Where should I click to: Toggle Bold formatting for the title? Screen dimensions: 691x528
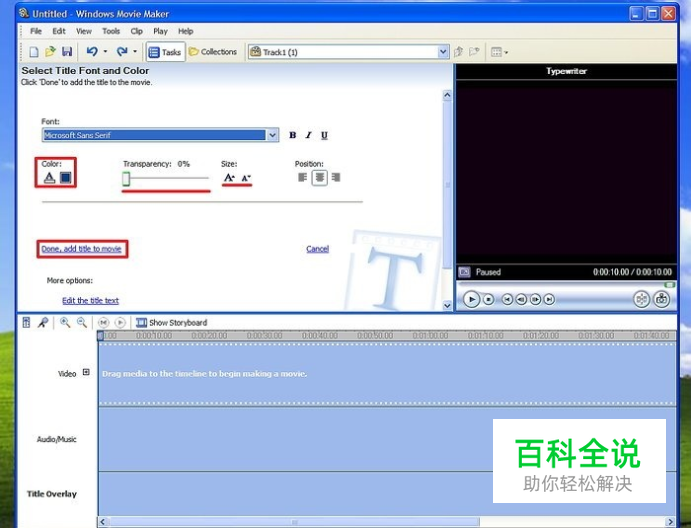[x=293, y=135]
